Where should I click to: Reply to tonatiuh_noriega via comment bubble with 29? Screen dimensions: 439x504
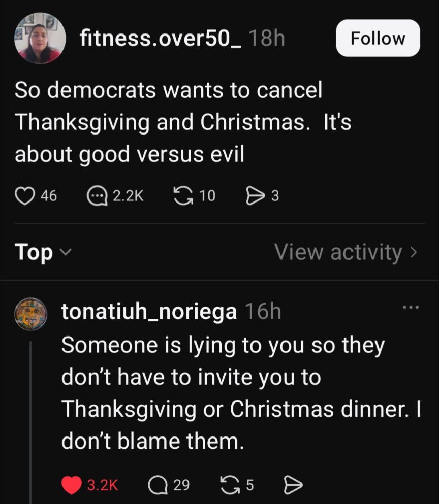pos(158,485)
